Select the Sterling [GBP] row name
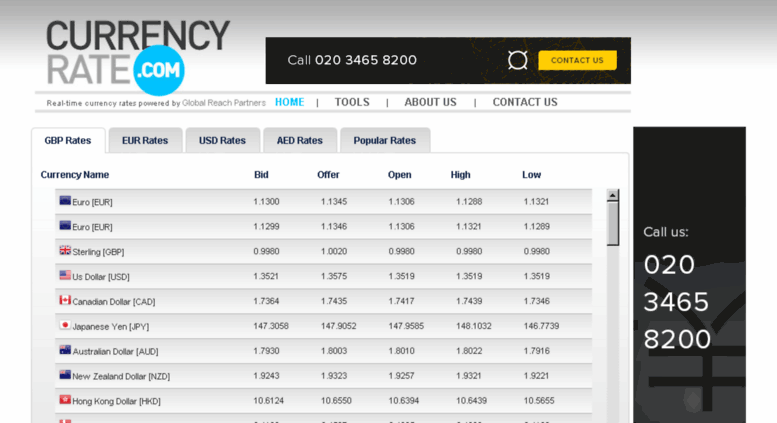777x423 pixels. coord(98,252)
